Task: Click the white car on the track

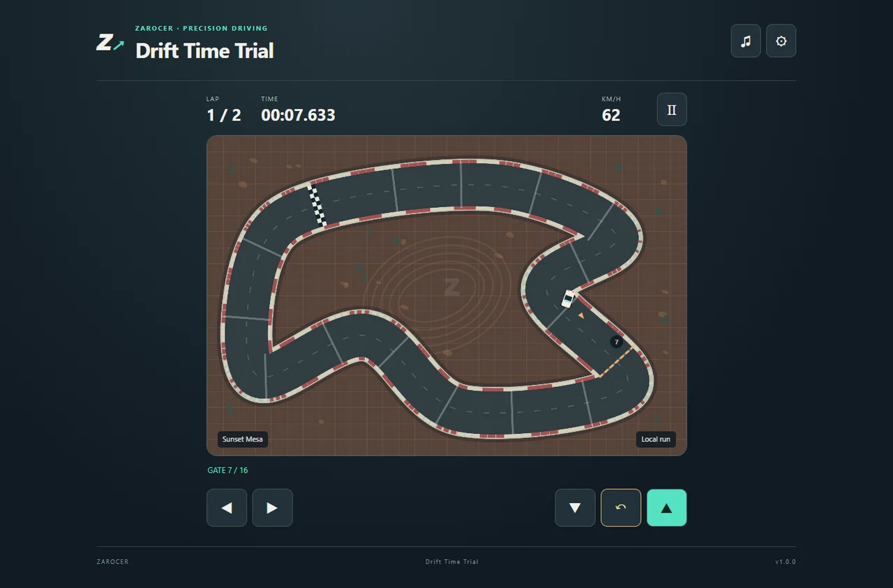Action: click(x=569, y=299)
